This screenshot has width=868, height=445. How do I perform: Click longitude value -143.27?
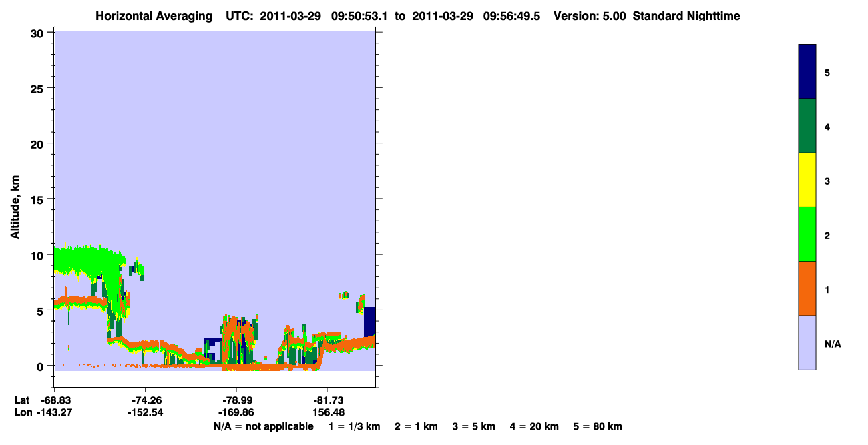coord(55,412)
